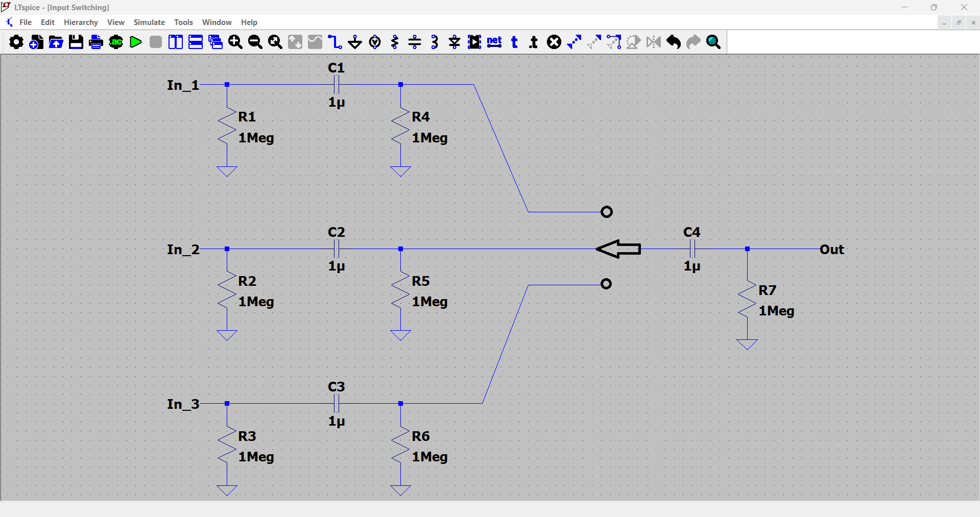The width and height of the screenshot is (980, 517).
Task: Click C4's 1µ value
Action: (692, 266)
